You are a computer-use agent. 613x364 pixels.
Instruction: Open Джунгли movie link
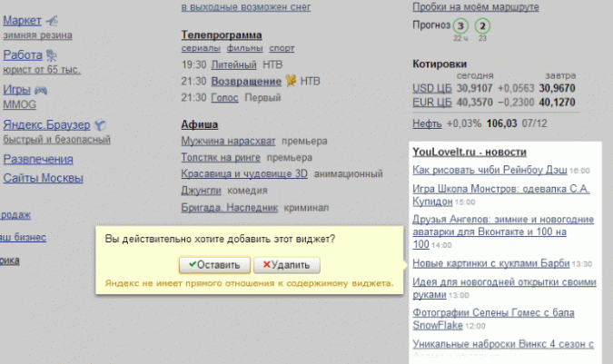click(x=201, y=191)
